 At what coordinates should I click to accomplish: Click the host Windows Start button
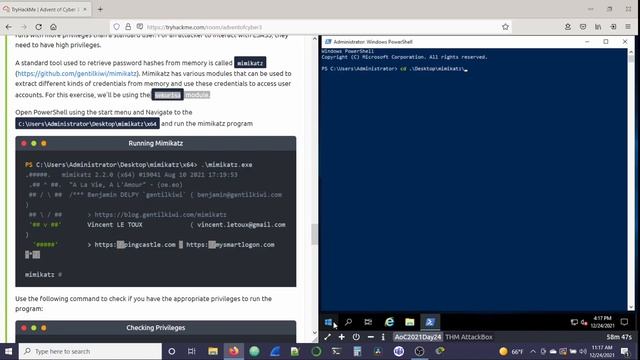coord(9,351)
